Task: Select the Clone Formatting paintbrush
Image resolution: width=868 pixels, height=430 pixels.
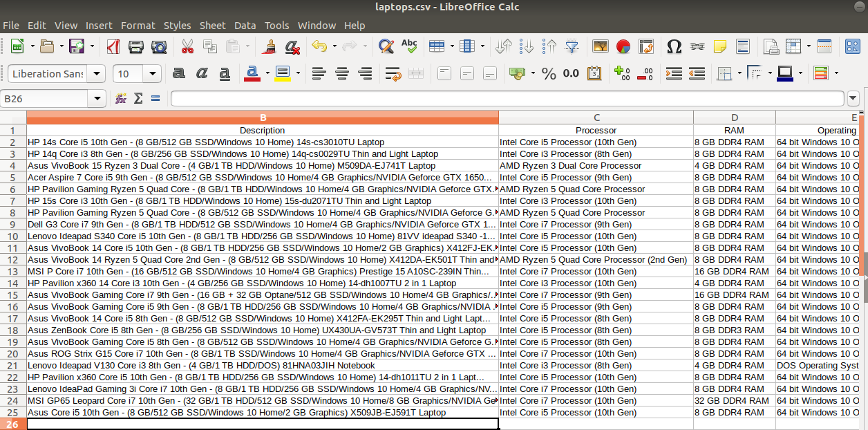Action: pyautogui.click(x=270, y=46)
